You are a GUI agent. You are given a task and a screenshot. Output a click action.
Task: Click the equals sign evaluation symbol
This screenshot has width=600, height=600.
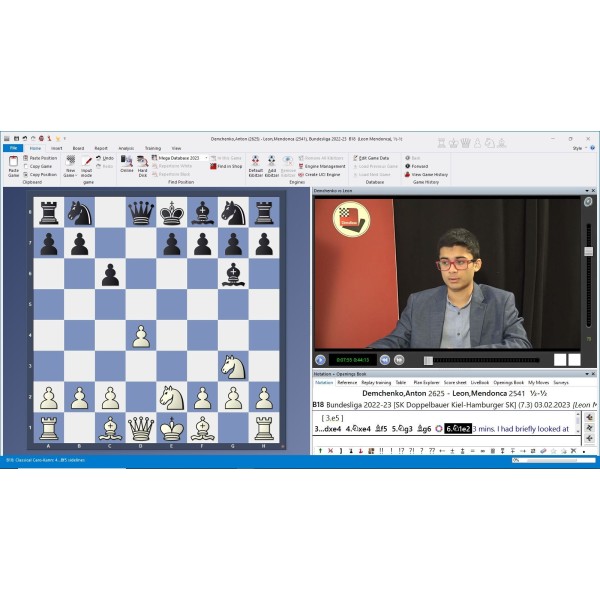click(473, 451)
